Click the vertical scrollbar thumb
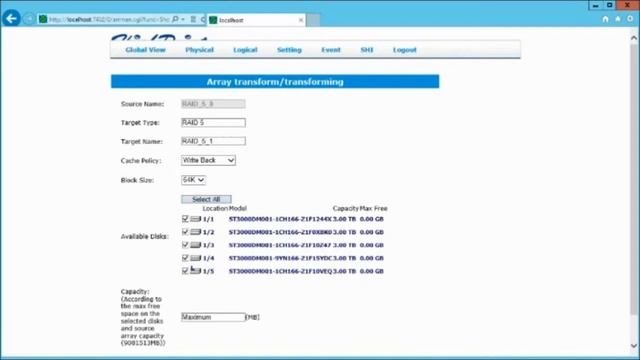The width and height of the screenshot is (640, 360). (x=634, y=179)
